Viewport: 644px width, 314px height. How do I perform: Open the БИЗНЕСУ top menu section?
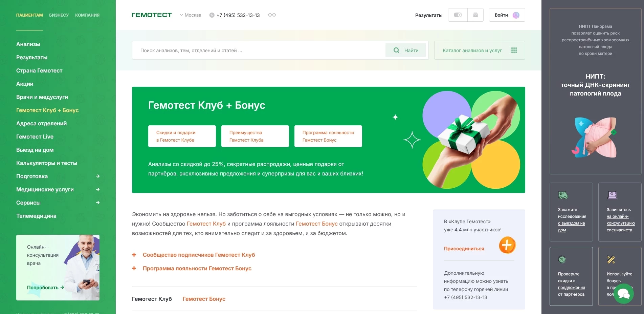click(59, 15)
